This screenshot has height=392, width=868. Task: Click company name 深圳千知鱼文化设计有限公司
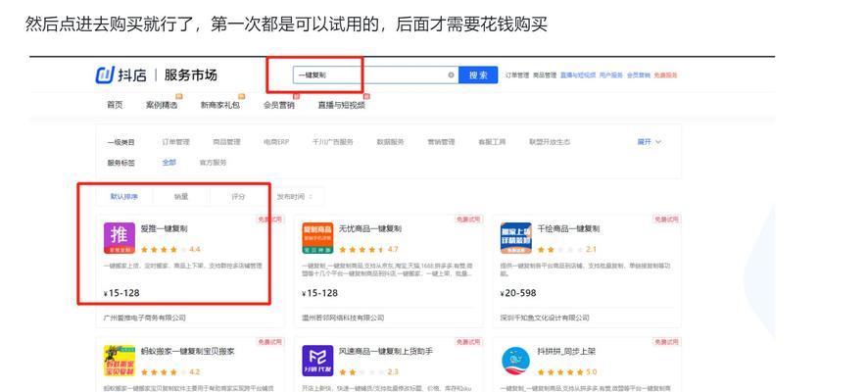545,318
